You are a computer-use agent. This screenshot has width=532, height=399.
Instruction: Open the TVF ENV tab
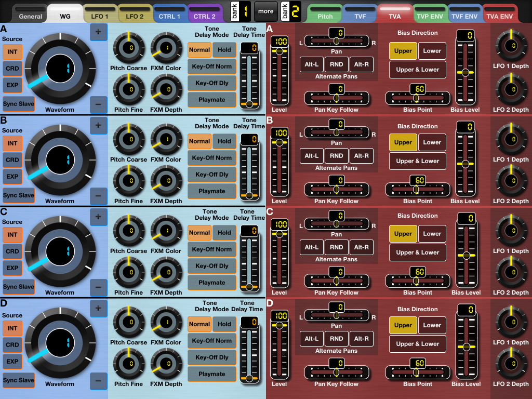(464, 15)
